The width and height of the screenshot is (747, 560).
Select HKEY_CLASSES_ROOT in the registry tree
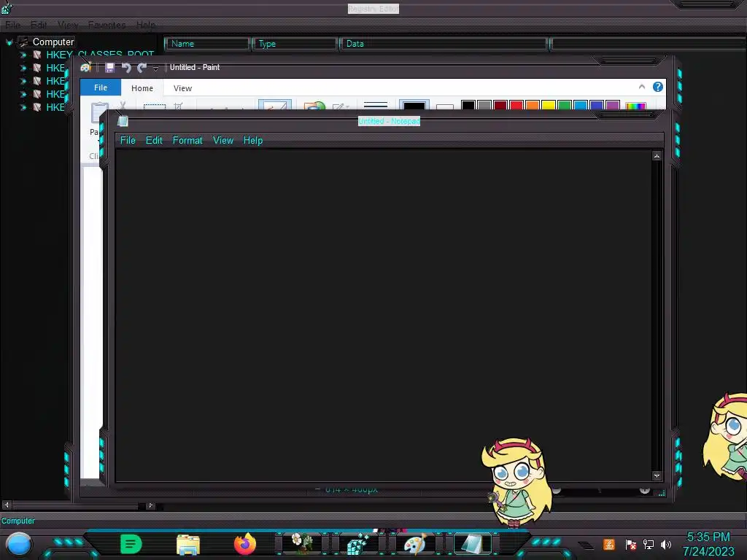coord(100,55)
